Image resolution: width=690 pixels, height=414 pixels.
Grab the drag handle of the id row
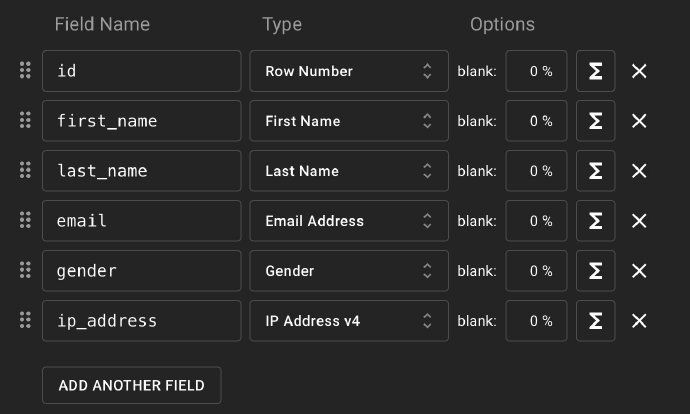pos(25,71)
